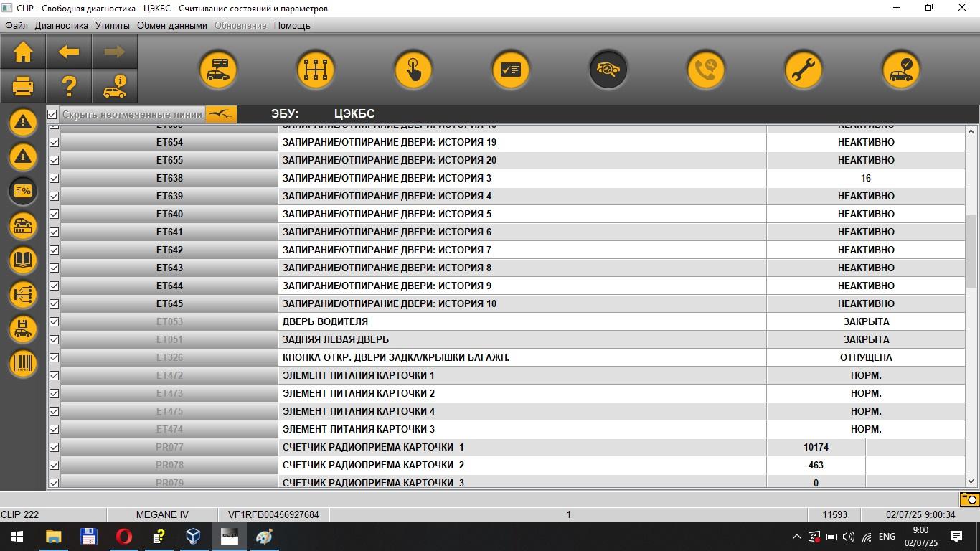Open the phone support icon
980x551 pixels.
pos(706,70)
